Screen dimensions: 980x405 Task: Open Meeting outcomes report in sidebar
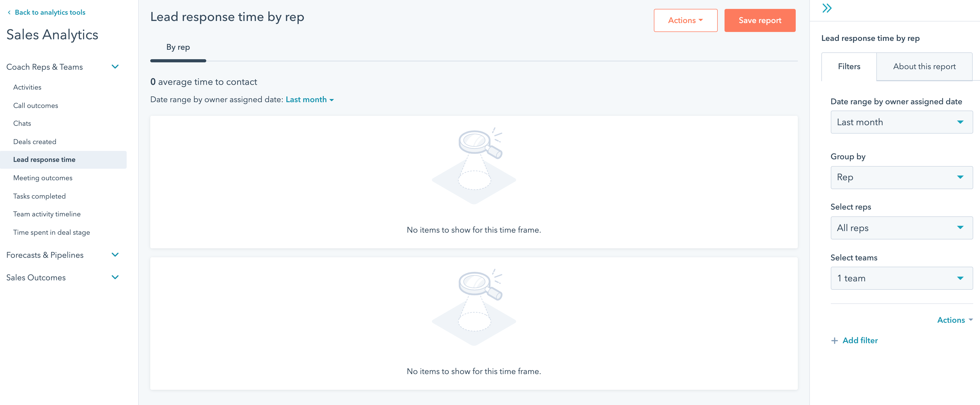(x=43, y=178)
